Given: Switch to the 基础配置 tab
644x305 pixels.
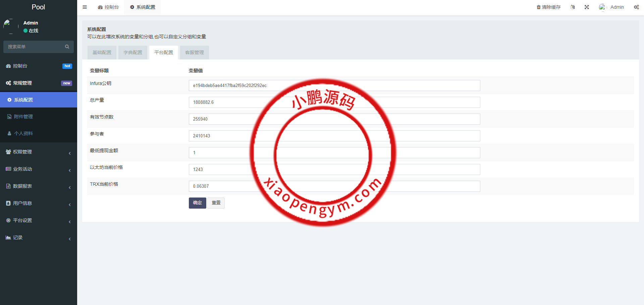Looking at the screenshot, I should pyautogui.click(x=102, y=52).
